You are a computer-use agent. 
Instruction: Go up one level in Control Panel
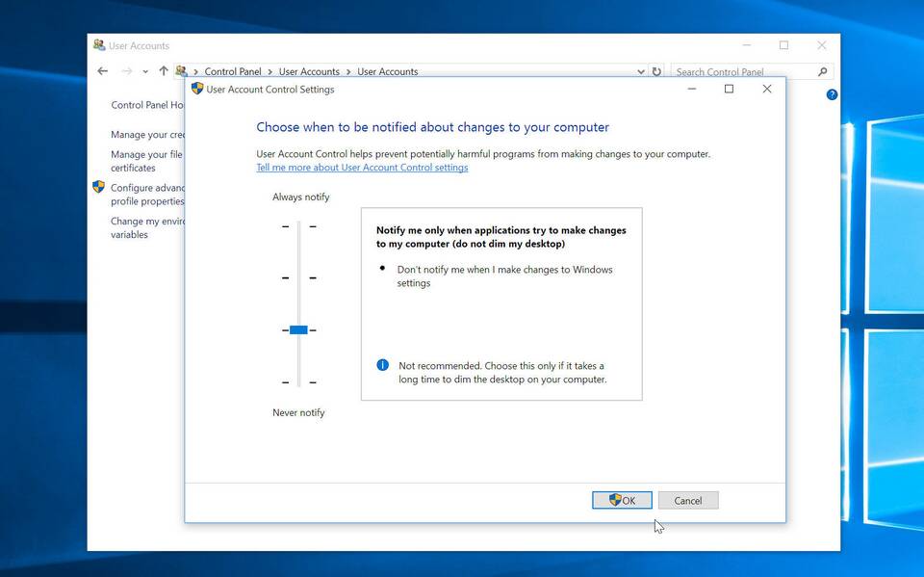click(x=164, y=71)
